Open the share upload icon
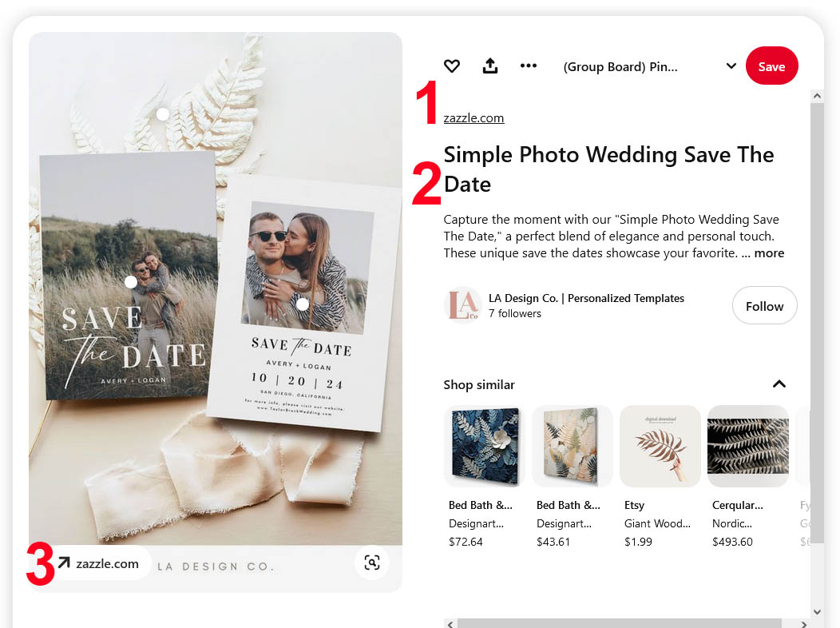The height and width of the screenshot is (628, 840). click(489, 66)
